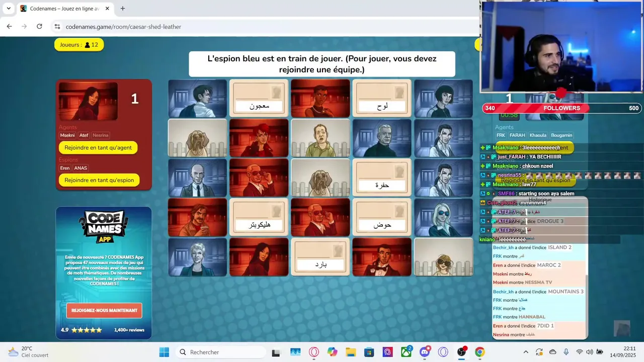Image resolution: width=644 pixels, height=362 pixels.
Task: Open Microsoft Store from the taskbar
Action: 369,352
